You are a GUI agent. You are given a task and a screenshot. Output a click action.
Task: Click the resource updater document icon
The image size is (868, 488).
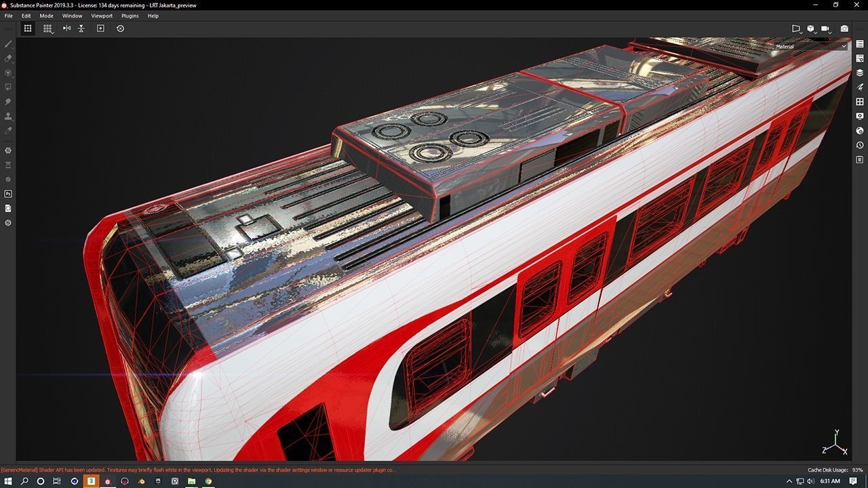(x=8, y=208)
